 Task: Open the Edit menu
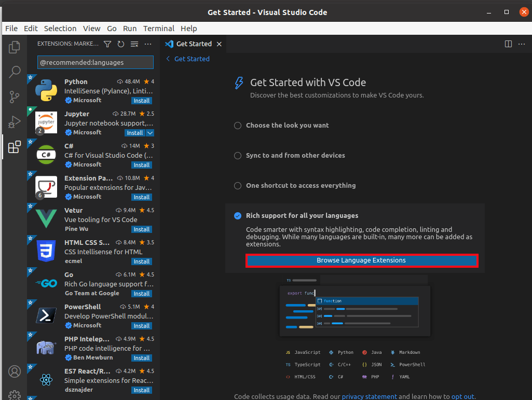(31, 29)
